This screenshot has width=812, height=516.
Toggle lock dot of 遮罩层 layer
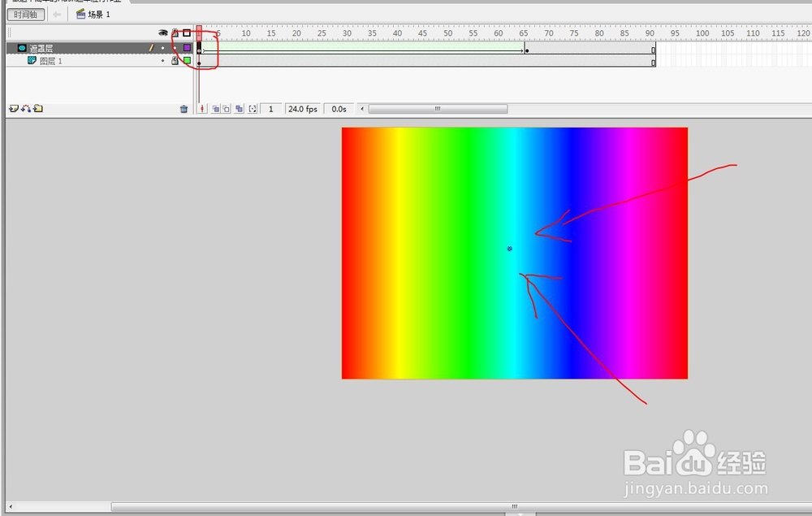[x=175, y=48]
